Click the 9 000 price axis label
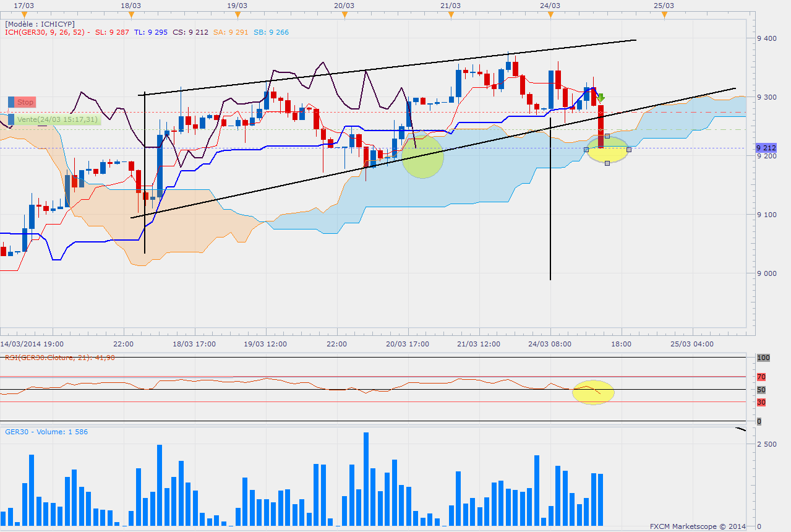 coord(767,273)
